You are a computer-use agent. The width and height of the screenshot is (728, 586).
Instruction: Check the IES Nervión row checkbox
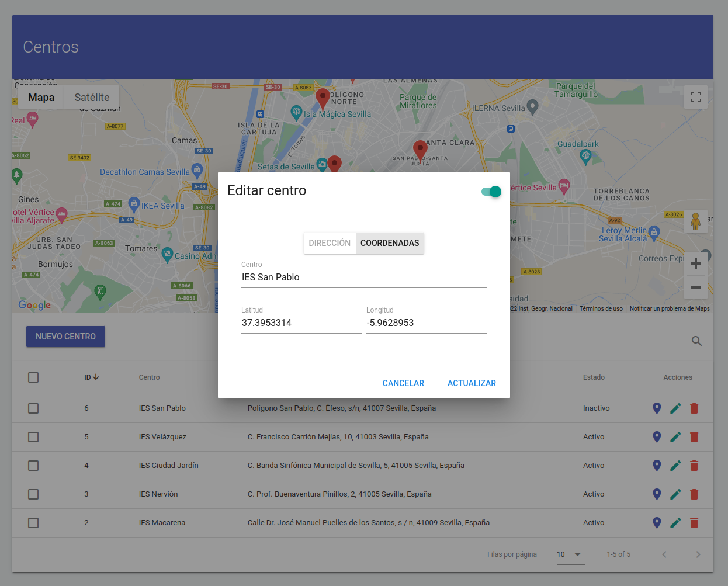pos(33,494)
